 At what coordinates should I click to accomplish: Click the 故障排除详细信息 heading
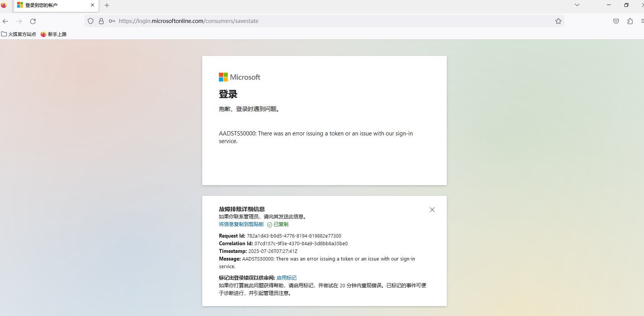coord(242,209)
